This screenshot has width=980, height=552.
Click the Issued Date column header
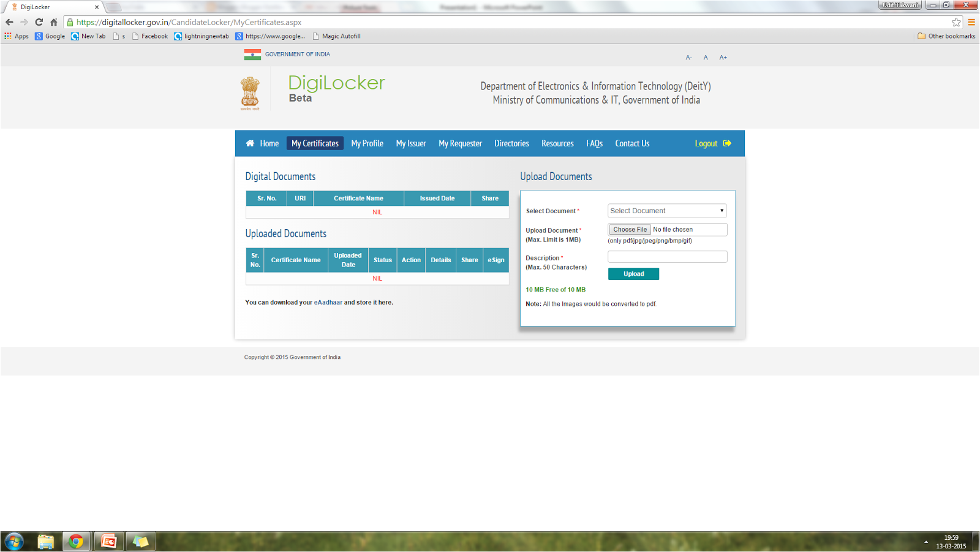point(437,198)
